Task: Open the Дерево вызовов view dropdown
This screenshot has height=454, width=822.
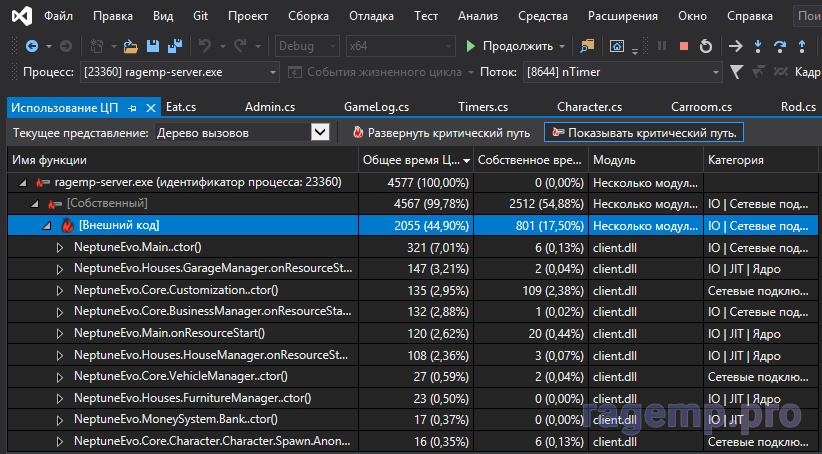Action: coord(320,133)
